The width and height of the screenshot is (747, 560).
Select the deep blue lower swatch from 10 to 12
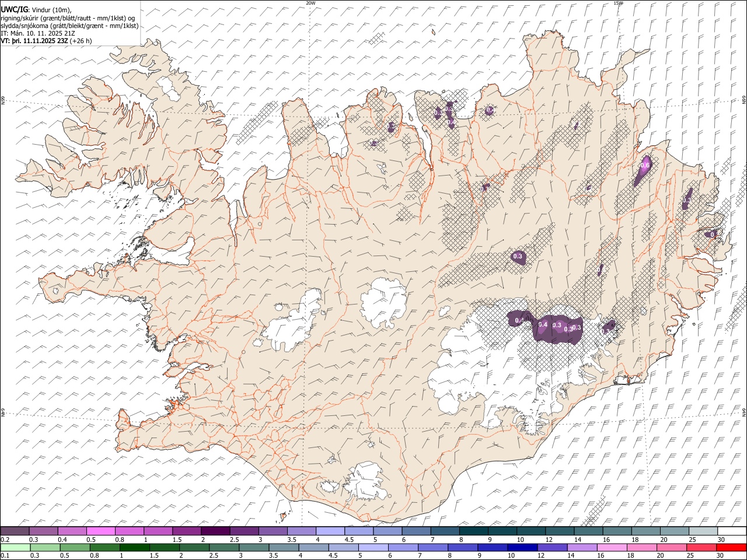(522, 547)
